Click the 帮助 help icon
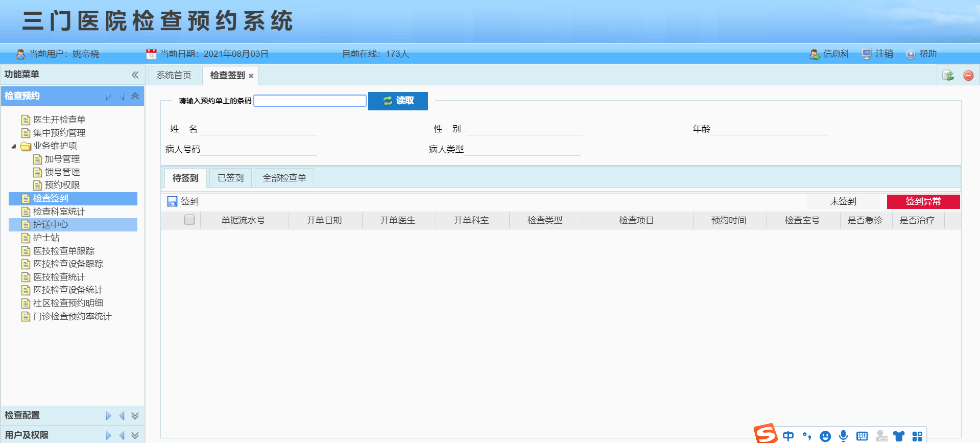The width and height of the screenshot is (980, 443). click(911, 54)
